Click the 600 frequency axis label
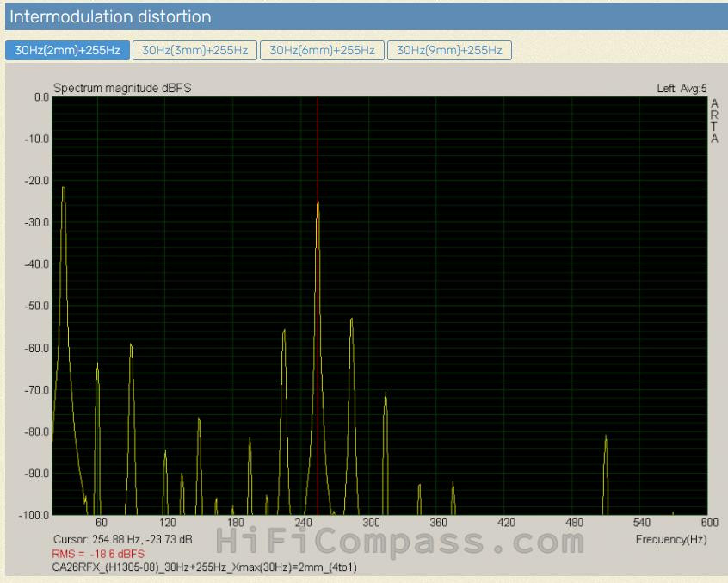Screen dimensions: 728x583 coord(709,523)
